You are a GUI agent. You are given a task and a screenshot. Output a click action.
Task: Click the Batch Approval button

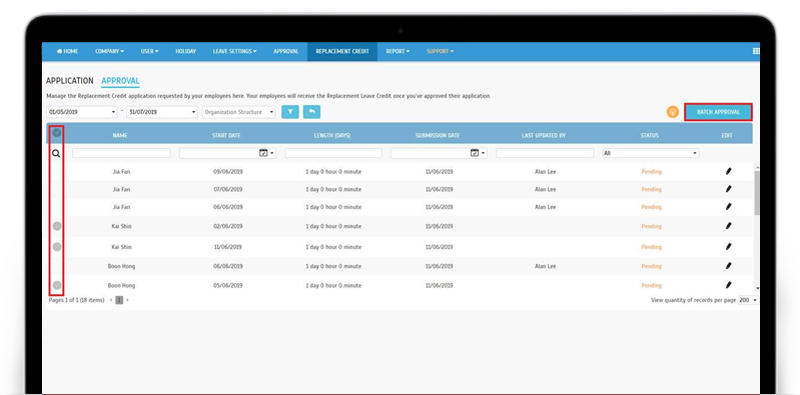click(718, 112)
